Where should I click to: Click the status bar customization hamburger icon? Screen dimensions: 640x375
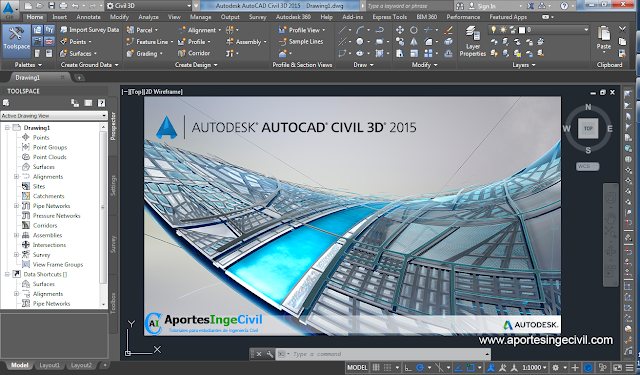630,368
